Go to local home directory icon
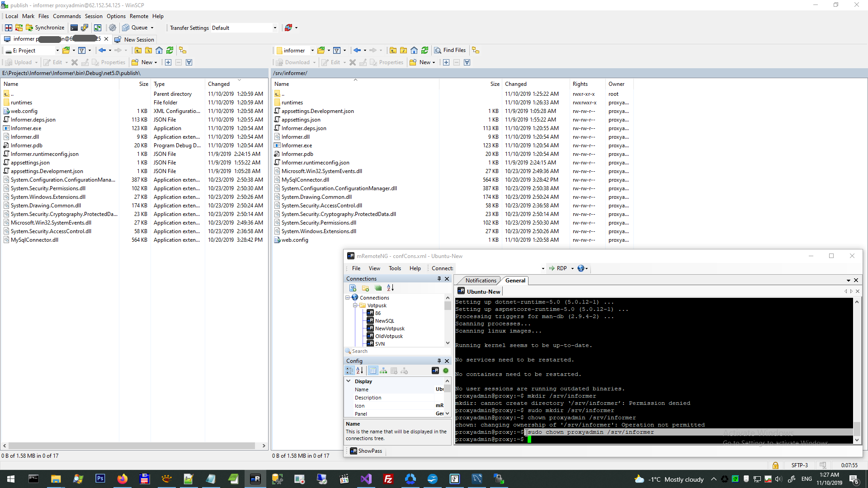The height and width of the screenshot is (488, 868). (159, 50)
